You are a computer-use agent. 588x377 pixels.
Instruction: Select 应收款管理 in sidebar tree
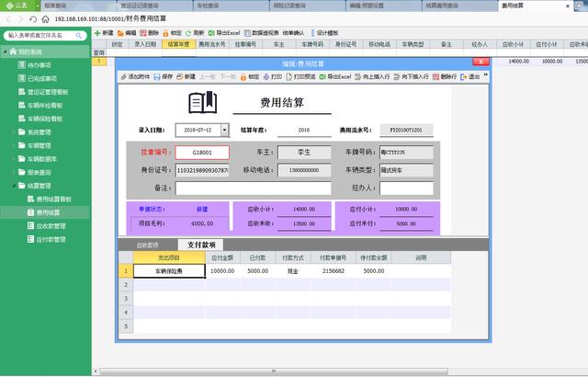pyautogui.click(x=50, y=225)
